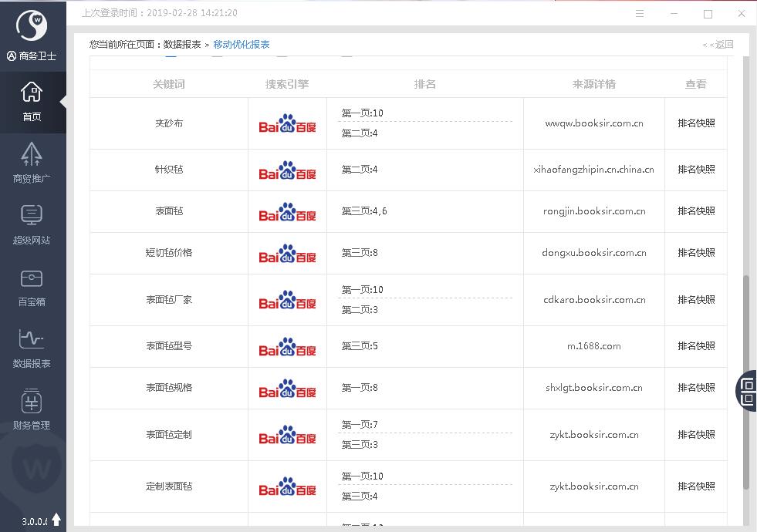
Task: Open 财务管理 finance icon
Action: point(32,402)
